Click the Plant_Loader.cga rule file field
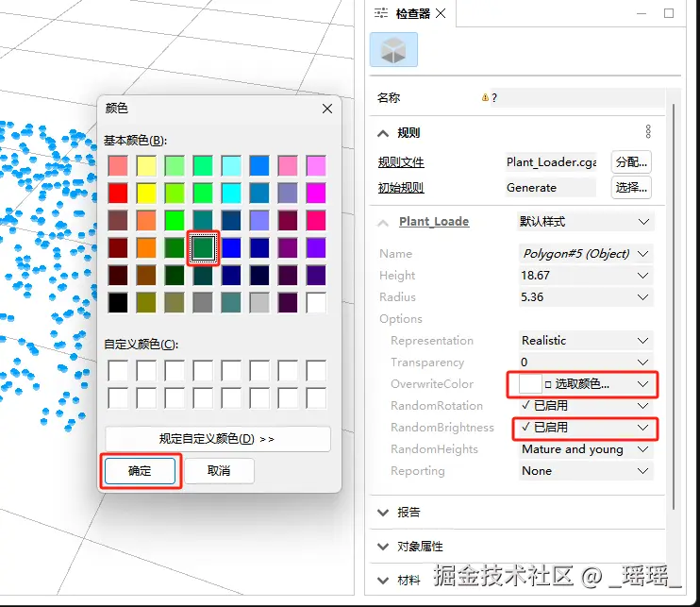Viewport: 700px width, 607px height. 551,161
